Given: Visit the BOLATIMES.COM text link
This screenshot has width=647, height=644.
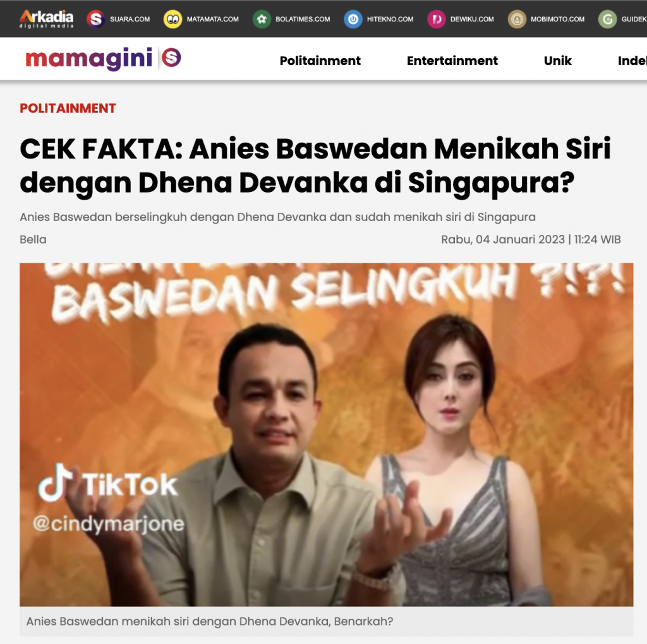Looking at the screenshot, I should click(x=303, y=19).
